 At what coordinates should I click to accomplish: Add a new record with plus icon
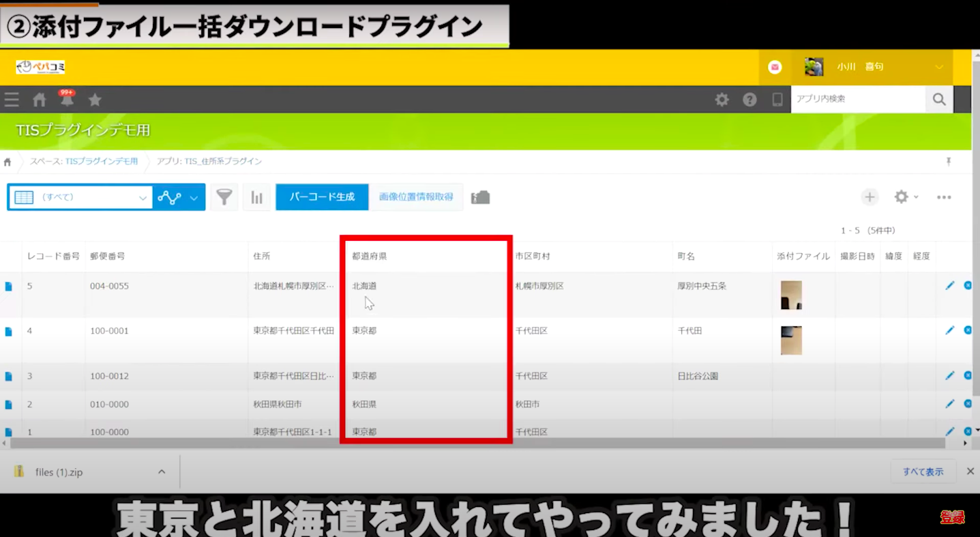click(870, 197)
